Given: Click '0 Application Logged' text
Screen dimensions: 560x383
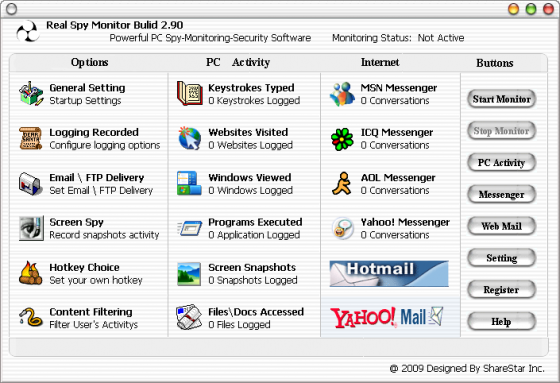Looking at the screenshot, I should pos(254,235).
